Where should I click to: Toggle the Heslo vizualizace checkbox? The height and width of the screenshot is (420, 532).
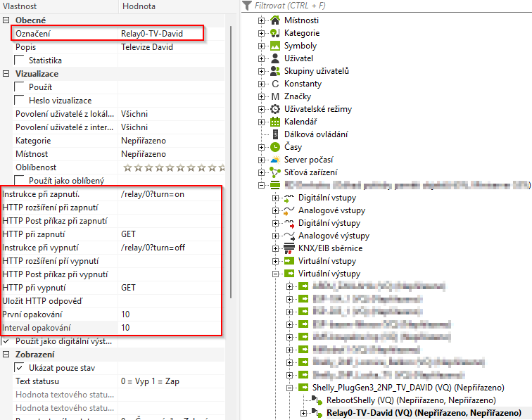coord(20,101)
